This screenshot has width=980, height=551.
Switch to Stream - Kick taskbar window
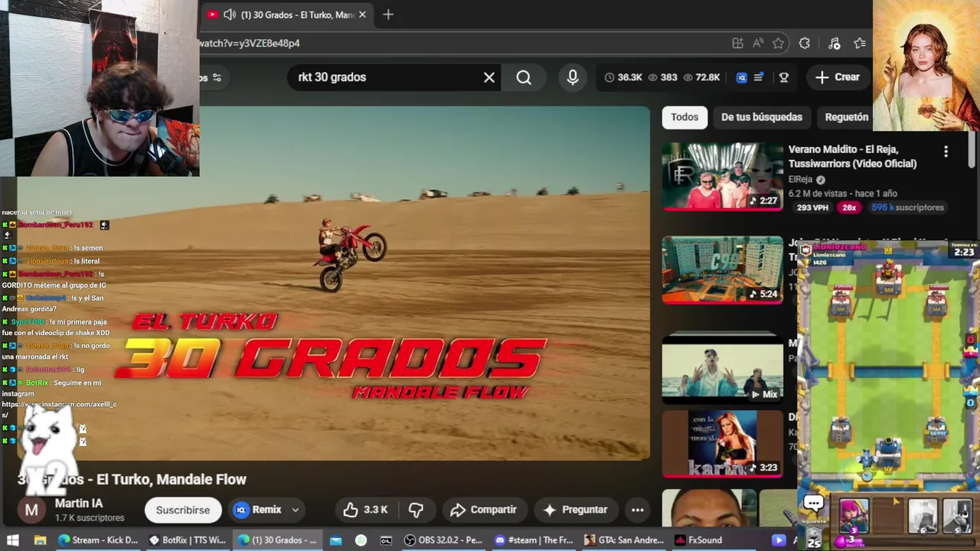[98, 540]
